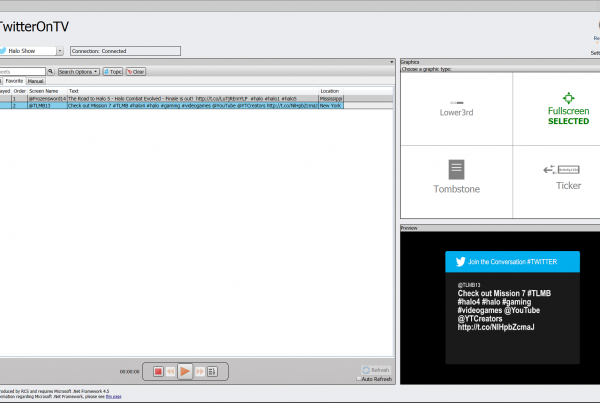Select the Fullscreen graphic type
600x403 pixels.
pyautogui.click(x=568, y=109)
